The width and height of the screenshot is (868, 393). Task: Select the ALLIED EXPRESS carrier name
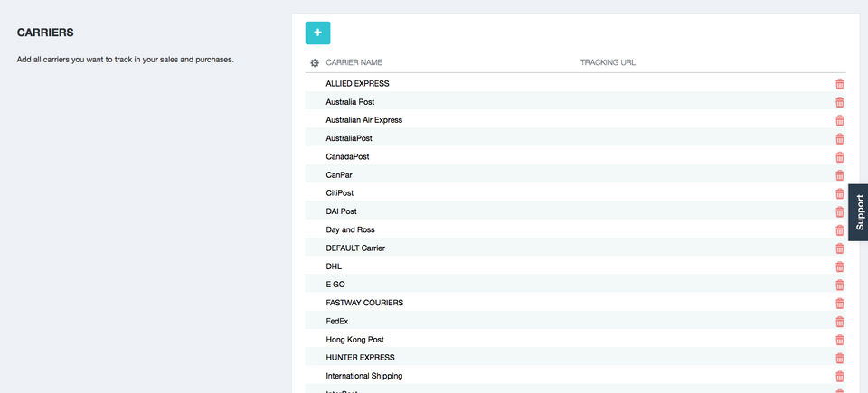[358, 84]
